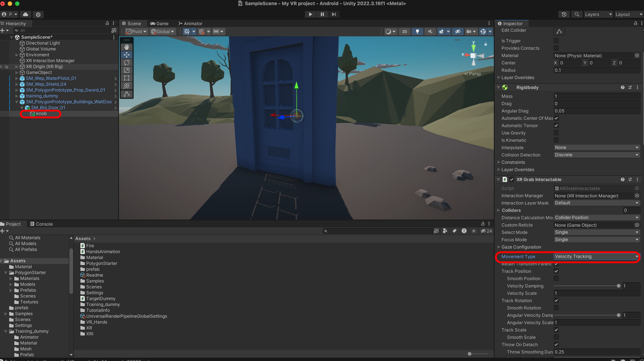The image size is (644, 361).
Task: Switch to the Game tab
Action: [x=159, y=23]
